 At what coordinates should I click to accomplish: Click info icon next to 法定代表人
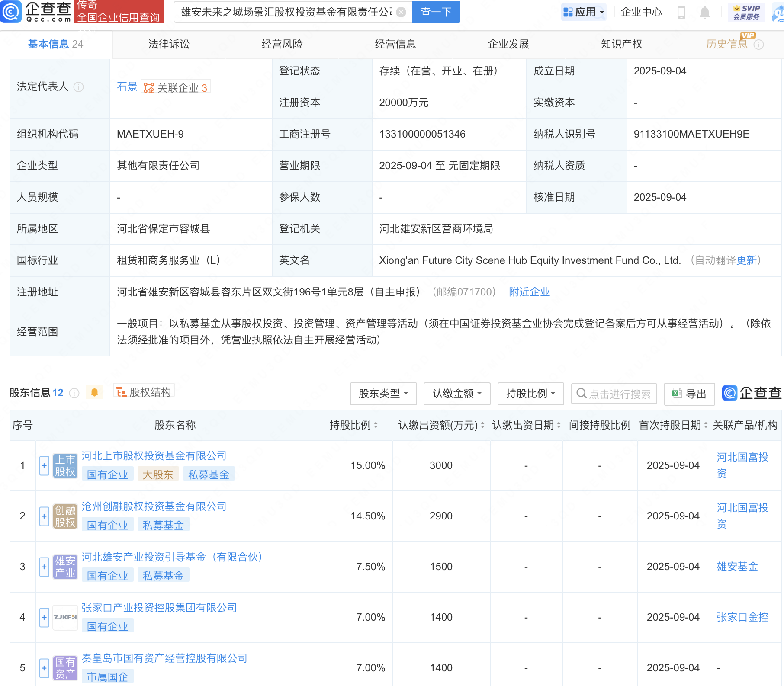coord(78,87)
